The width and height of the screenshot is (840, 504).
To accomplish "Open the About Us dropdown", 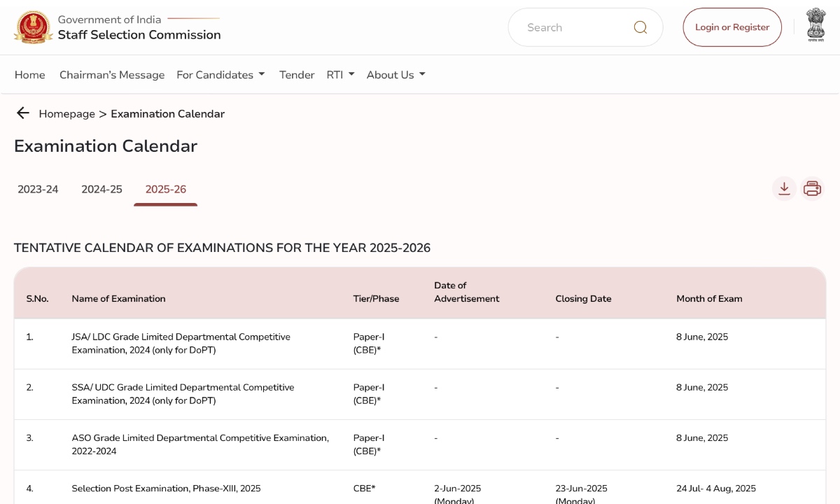I will tap(395, 74).
